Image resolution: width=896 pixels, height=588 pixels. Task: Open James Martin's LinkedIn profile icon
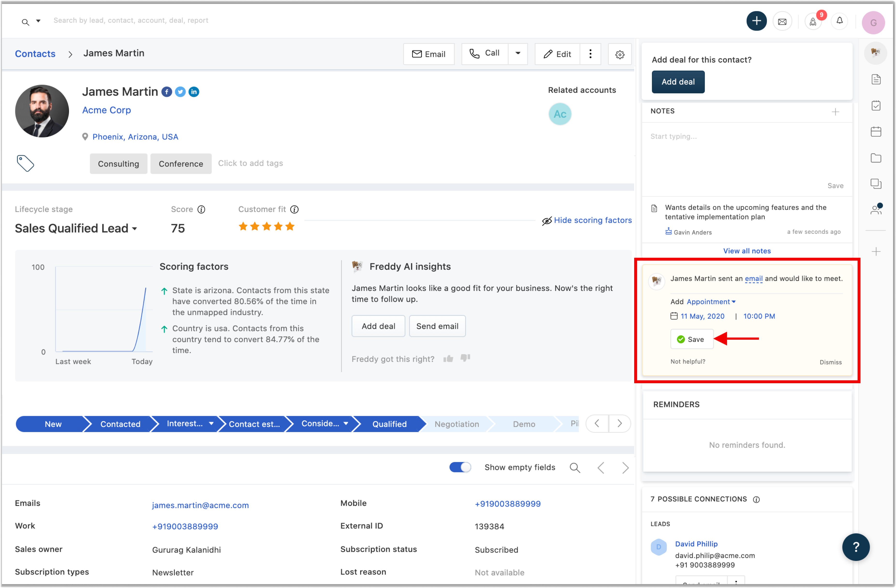click(193, 91)
